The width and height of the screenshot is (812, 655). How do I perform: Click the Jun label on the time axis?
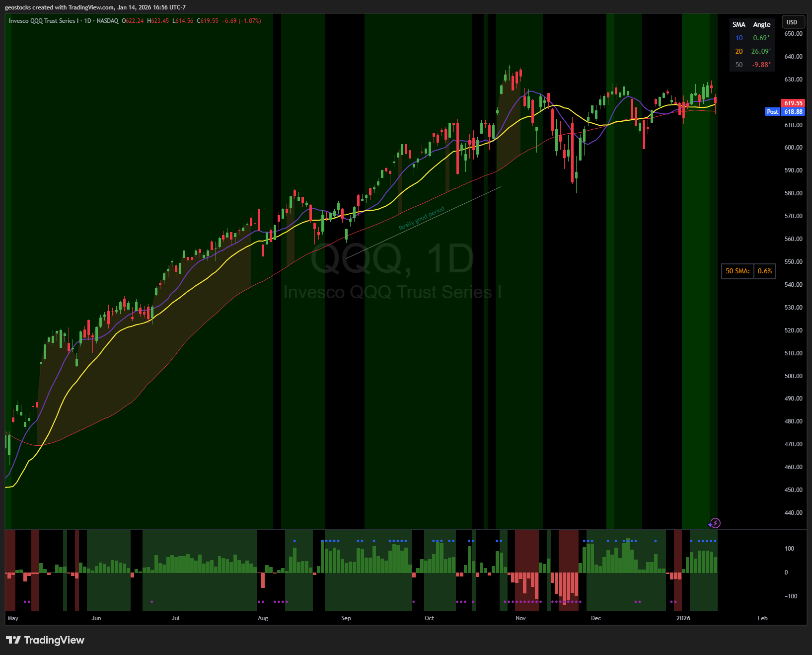point(96,618)
